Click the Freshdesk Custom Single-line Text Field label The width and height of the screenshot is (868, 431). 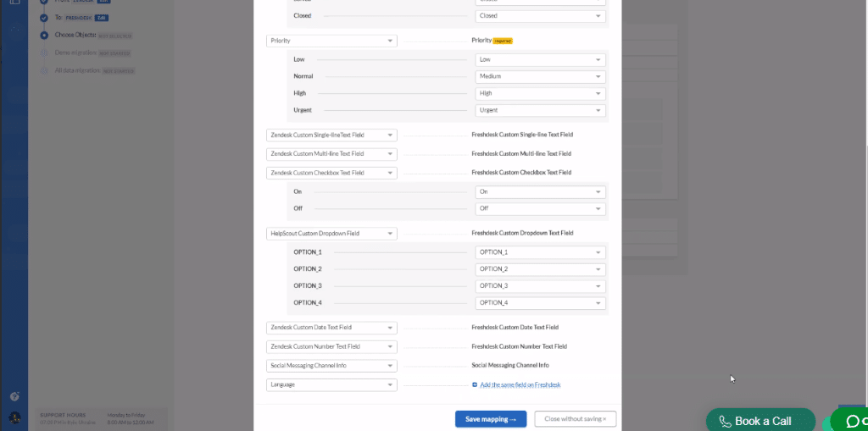click(522, 135)
